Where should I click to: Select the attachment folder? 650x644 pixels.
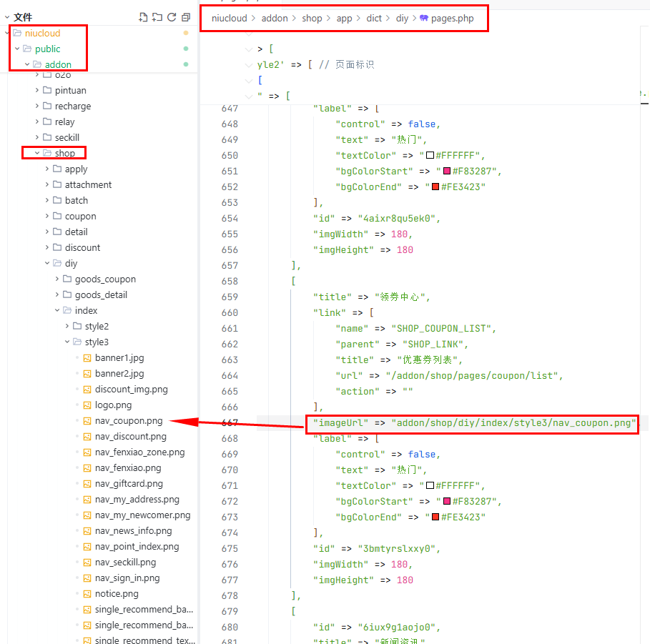tap(88, 185)
